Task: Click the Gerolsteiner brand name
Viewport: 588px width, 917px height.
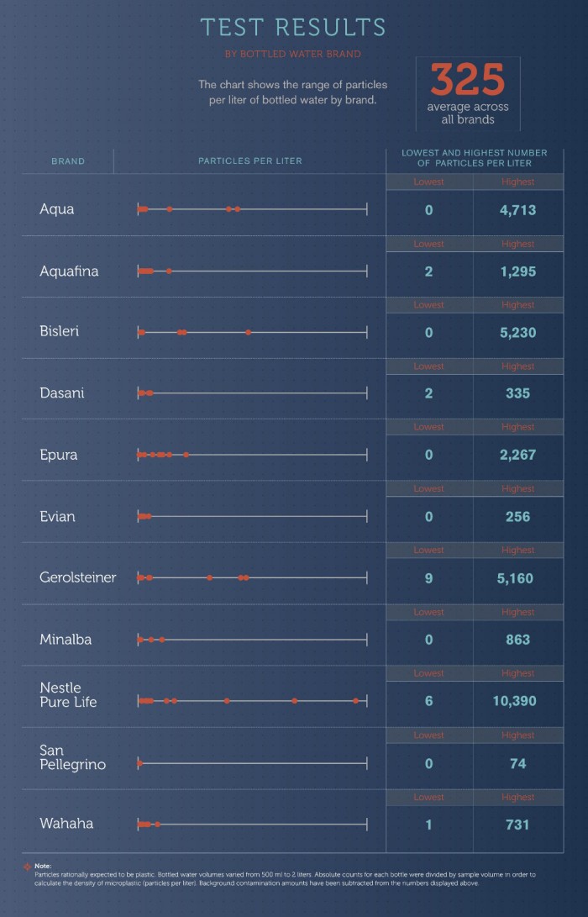Action: pyautogui.click(x=77, y=577)
